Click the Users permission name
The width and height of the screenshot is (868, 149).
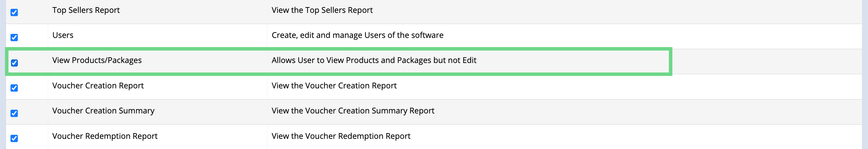click(63, 35)
